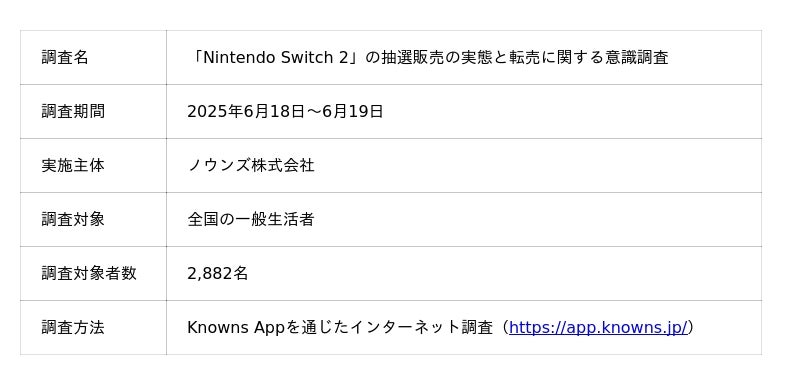Click the 調査方法 label cell
The height and width of the screenshot is (385, 800).
click(x=93, y=327)
